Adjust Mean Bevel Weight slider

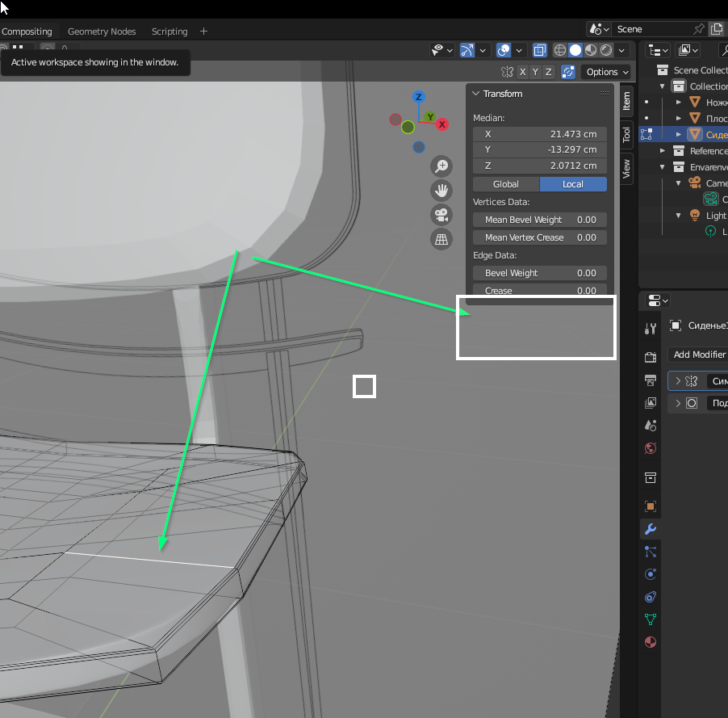[x=539, y=220]
